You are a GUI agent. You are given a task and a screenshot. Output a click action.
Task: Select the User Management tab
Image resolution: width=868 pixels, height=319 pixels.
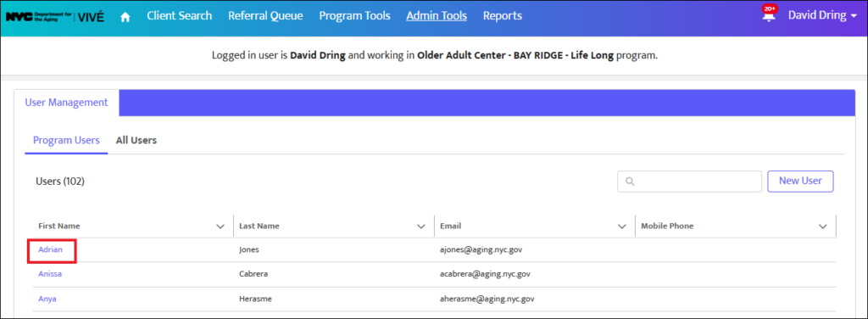(66, 103)
